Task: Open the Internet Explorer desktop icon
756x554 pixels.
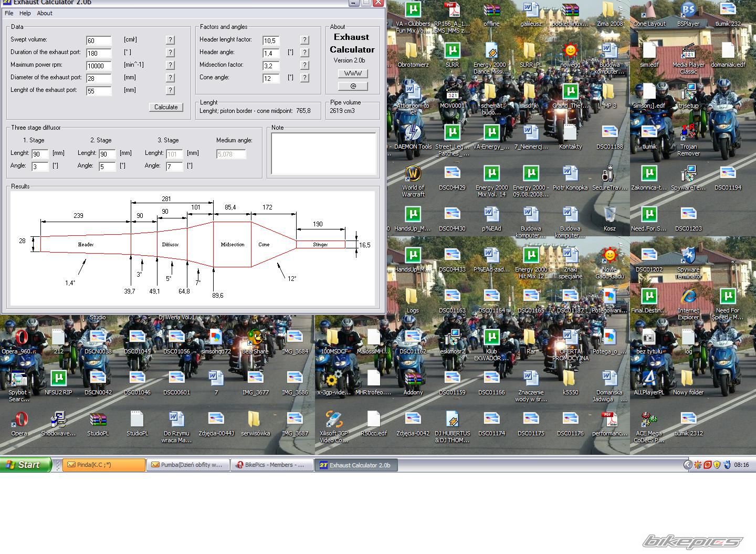Action: click(688, 297)
